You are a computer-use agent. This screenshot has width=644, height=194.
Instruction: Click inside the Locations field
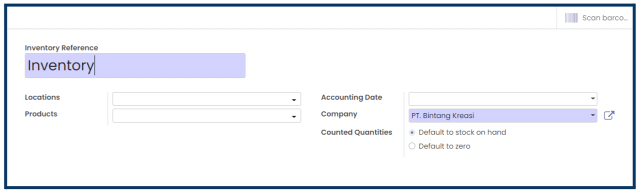coord(206,99)
